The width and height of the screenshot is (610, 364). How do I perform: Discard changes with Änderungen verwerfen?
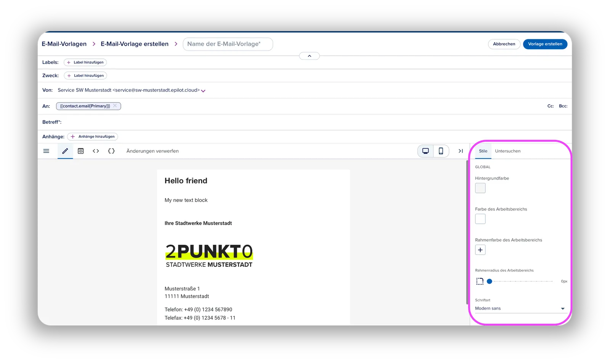coord(152,151)
